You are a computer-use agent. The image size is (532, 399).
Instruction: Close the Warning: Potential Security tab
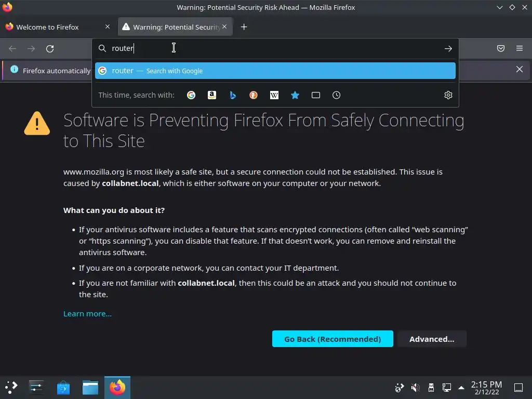(x=224, y=26)
